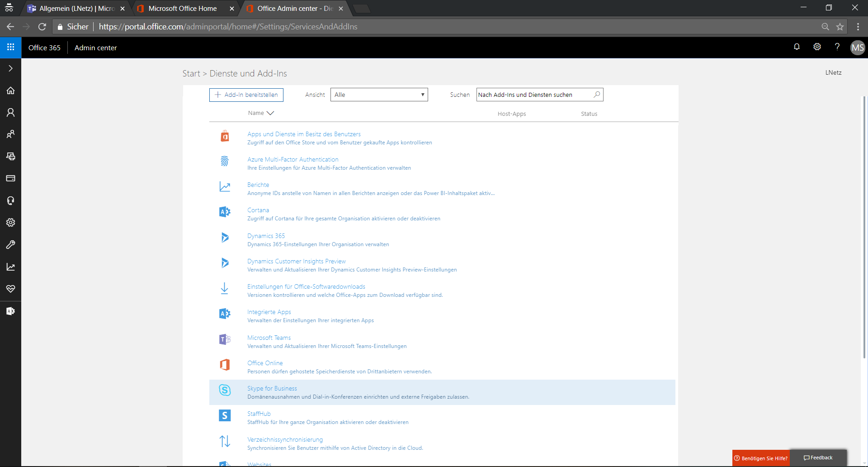Click the Dynamics 365 row icon

coord(225,237)
